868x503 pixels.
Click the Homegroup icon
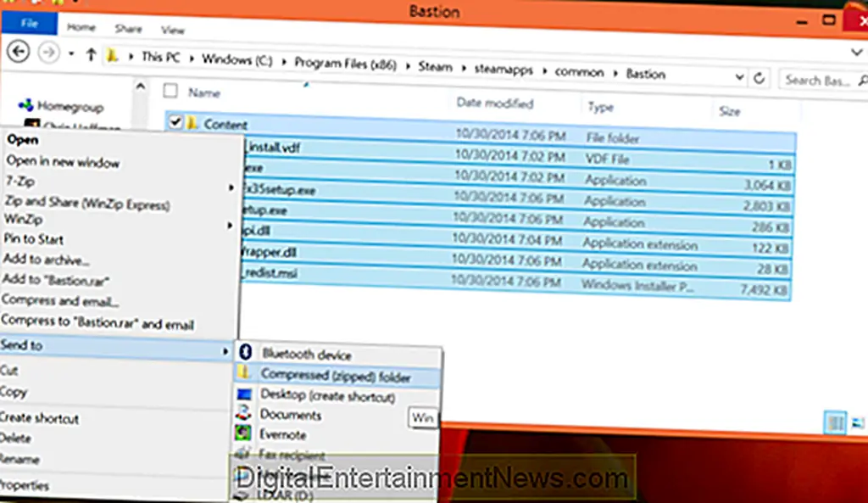(25, 104)
